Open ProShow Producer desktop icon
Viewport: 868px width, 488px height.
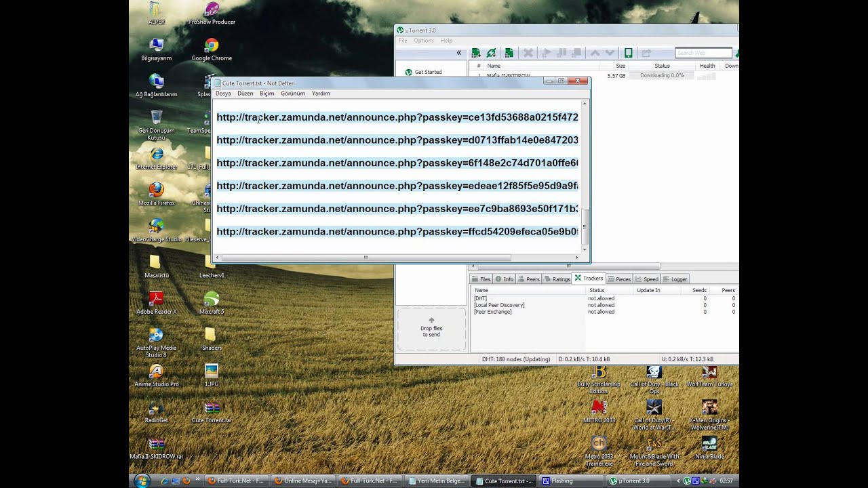pyautogui.click(x=212, y=13)
